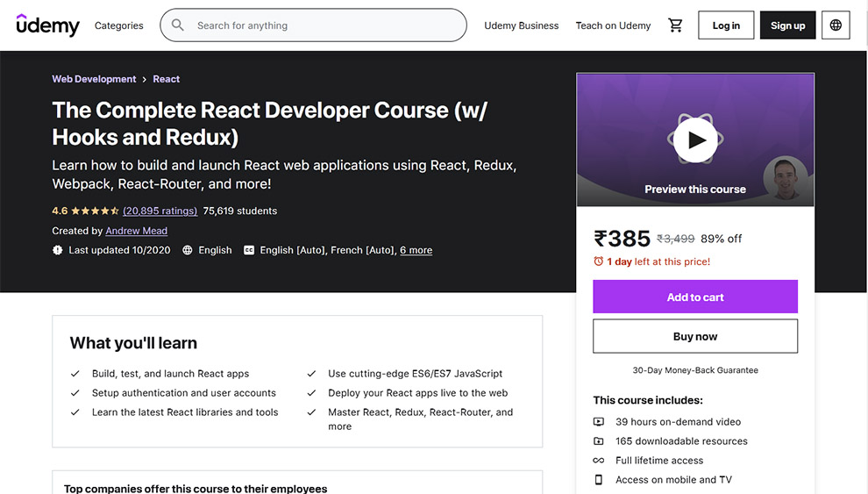The height and width of the screenshot is (494, 868).
Task: Click the 89% off text
Action: [722, 239]
